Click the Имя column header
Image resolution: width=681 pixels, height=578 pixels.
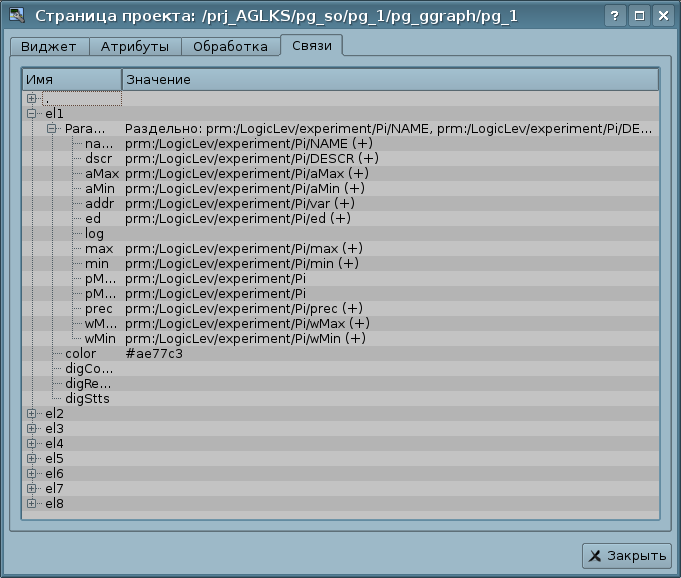71,79
